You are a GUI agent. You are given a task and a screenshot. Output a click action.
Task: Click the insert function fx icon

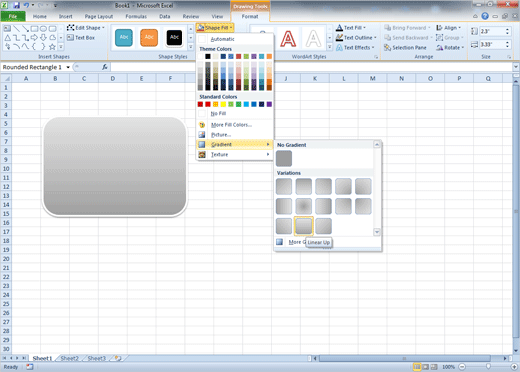(x=105, y=67)
